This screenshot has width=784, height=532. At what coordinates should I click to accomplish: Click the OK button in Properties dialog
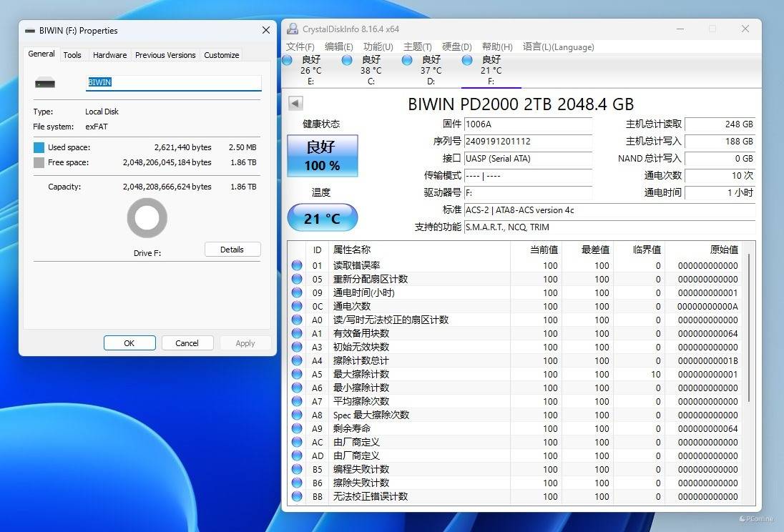point(129,343)
